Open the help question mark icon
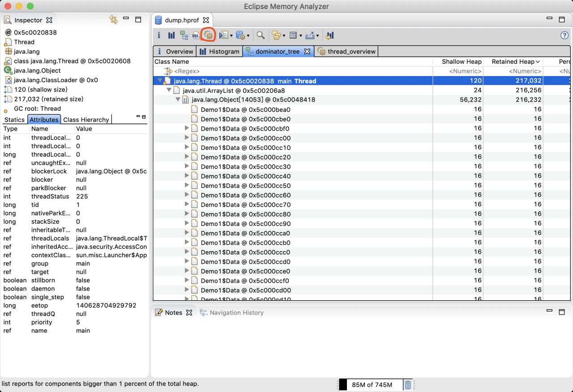This screenshot has width=573, height=392. point(564,35)
